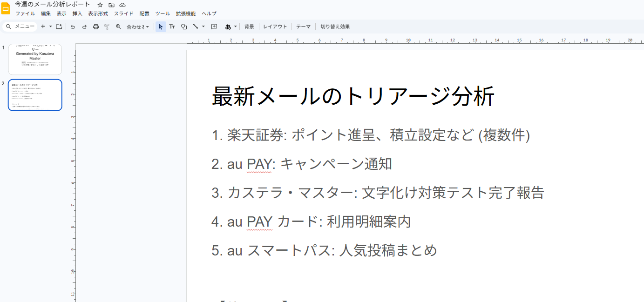Choose the shape insert tool
Viewport: 644px width, 302px height.
coord(184,27)
